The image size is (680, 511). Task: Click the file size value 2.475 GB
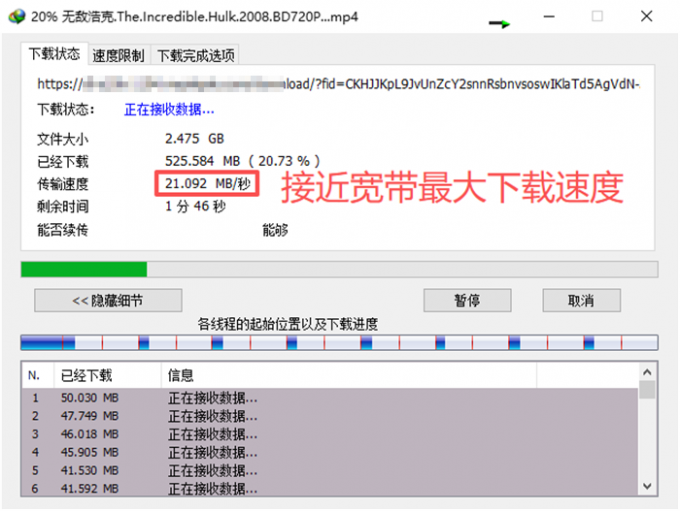tap(194, 139)
